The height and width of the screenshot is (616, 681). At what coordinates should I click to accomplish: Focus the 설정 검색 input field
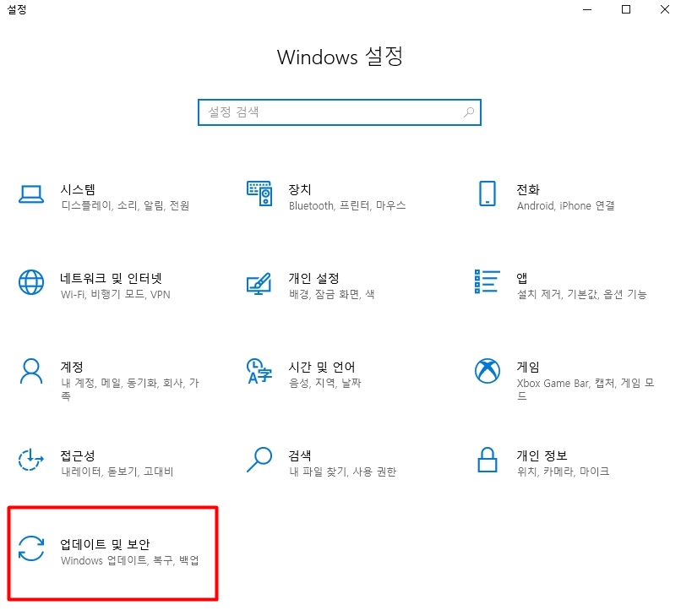[340, 112]
